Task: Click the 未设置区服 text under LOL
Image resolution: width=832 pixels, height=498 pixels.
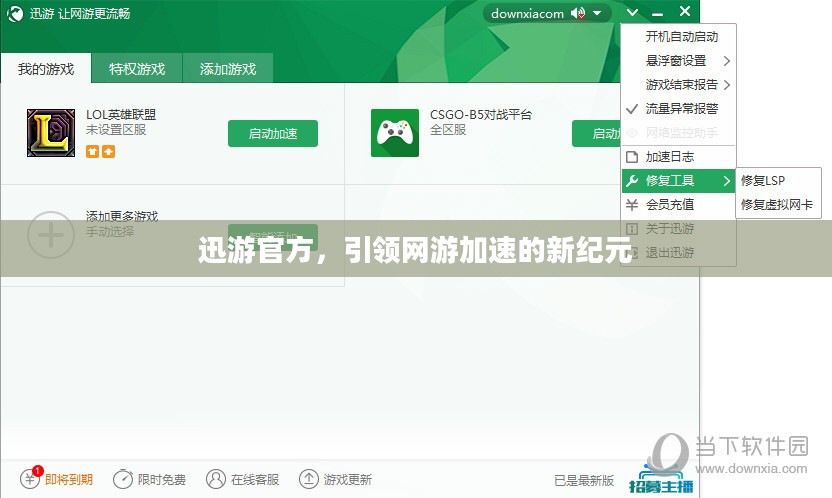Action: point(116,130)
